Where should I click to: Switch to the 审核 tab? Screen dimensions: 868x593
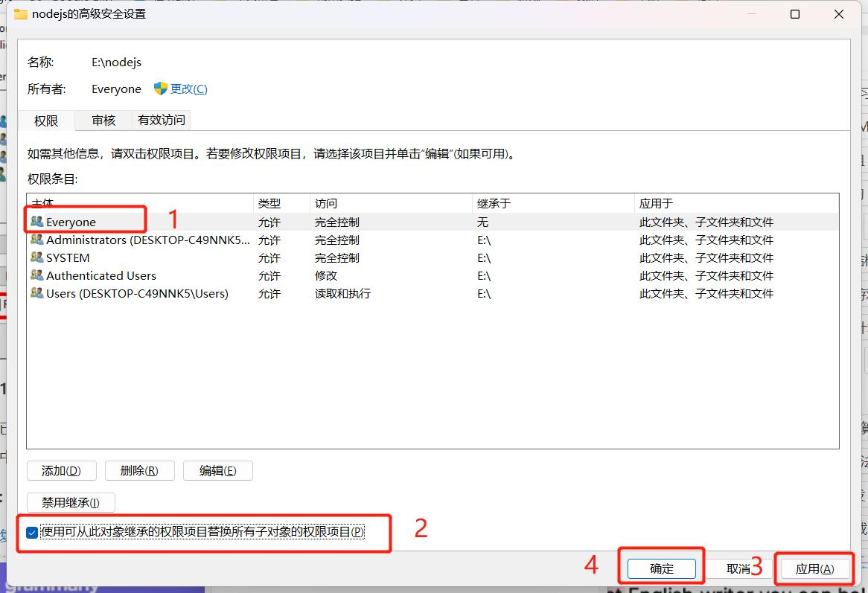click(x=103, y=120)
